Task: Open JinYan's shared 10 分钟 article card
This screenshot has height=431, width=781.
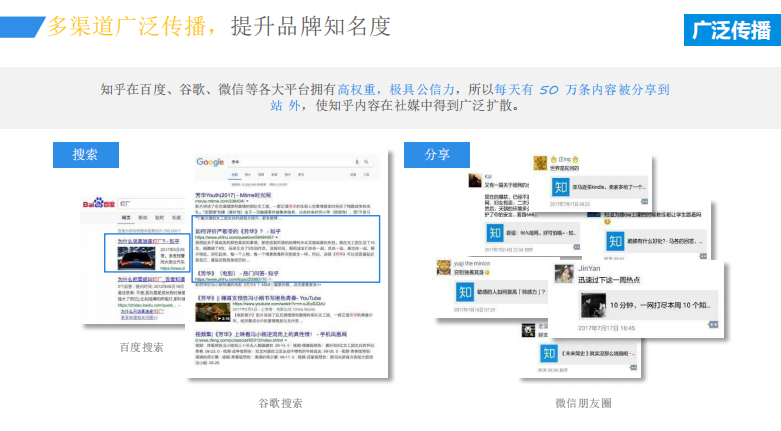Action: (x=649, y=304)
